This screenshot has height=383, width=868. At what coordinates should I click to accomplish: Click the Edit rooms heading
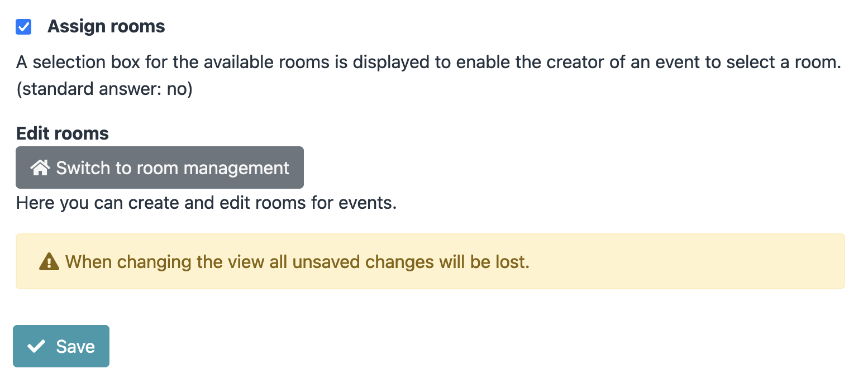(x=63, y=133)
